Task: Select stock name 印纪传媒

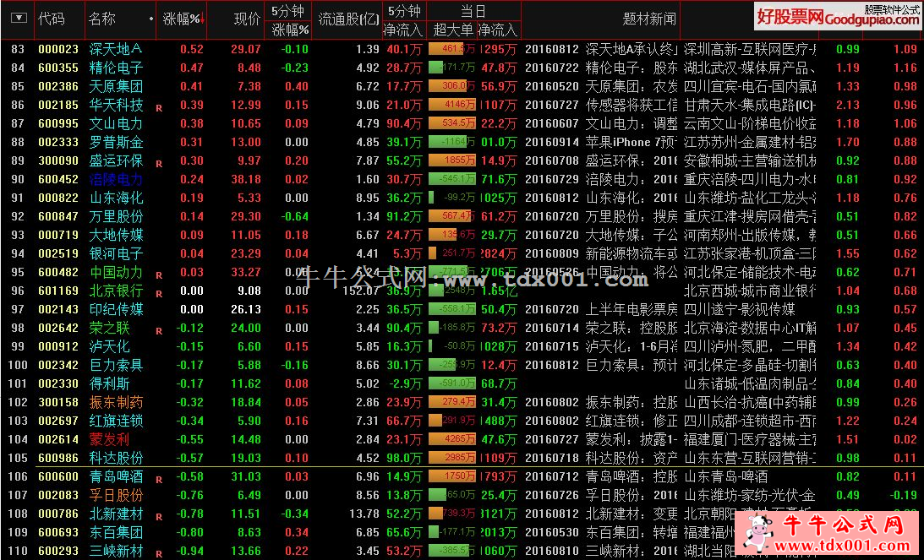Action: coord(116,309)
